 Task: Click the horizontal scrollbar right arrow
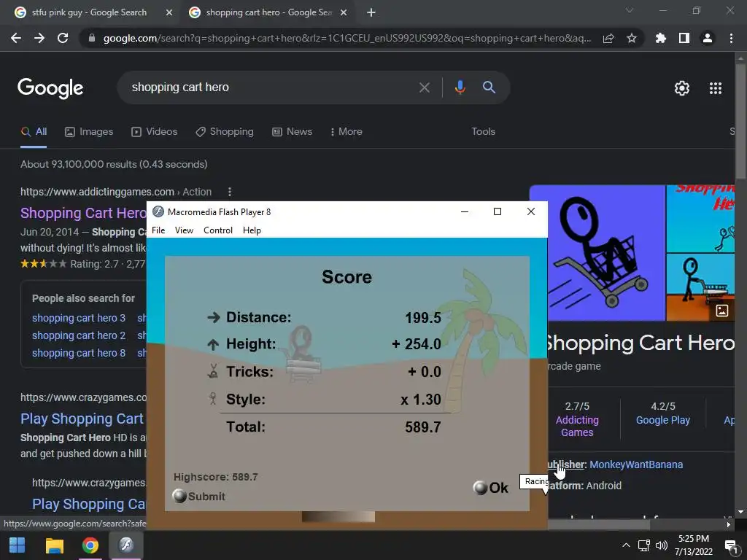click(x=729, y=524)
